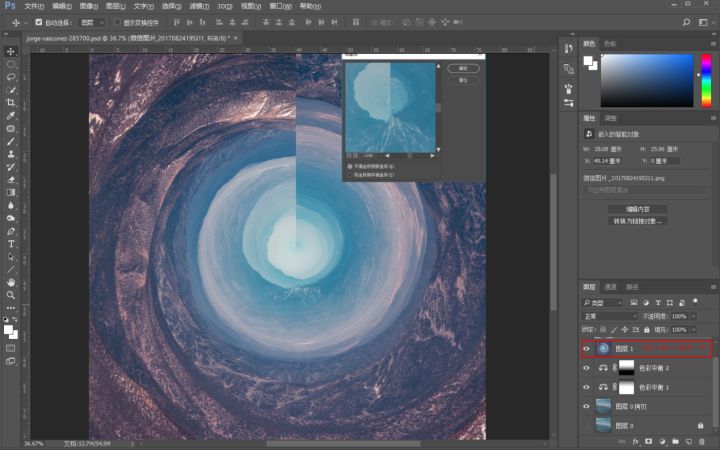Toggle the 自动选择 checkbox
This screenshot has width=720, height=450.
pos(38,21)
